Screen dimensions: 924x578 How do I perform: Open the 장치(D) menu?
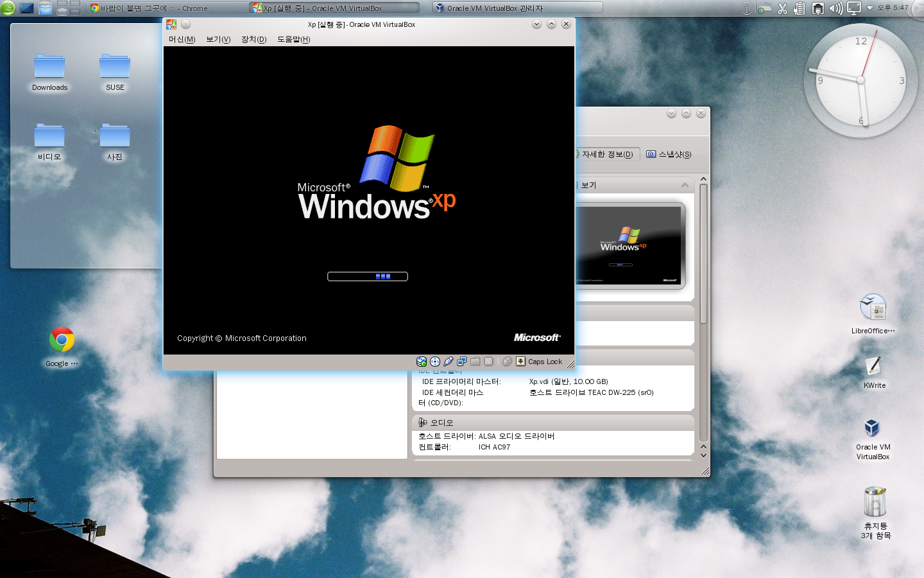tap(253, 39)
